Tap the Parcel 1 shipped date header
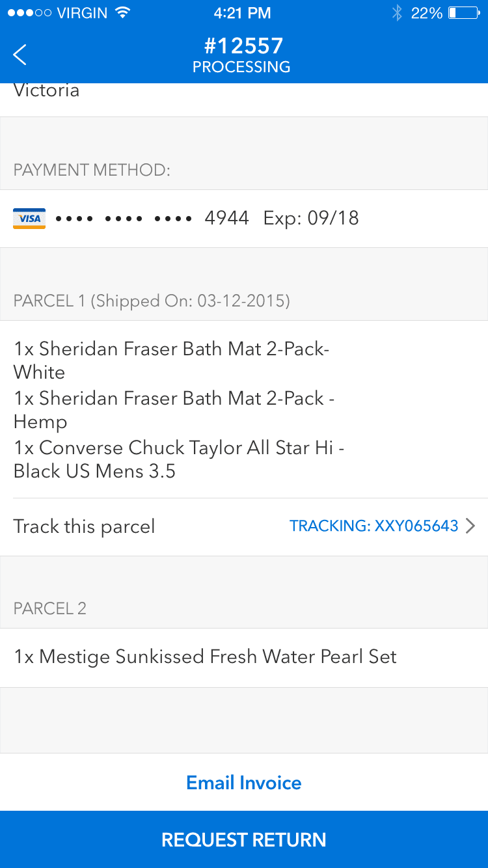488x868 pixels. pos(152,301)
